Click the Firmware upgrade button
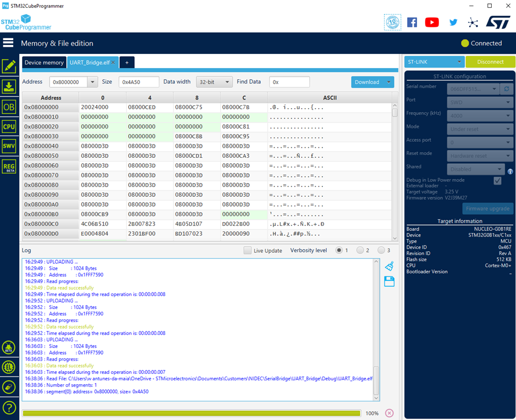The width and height of the screenshot is (516, 420). click(487, 208)
